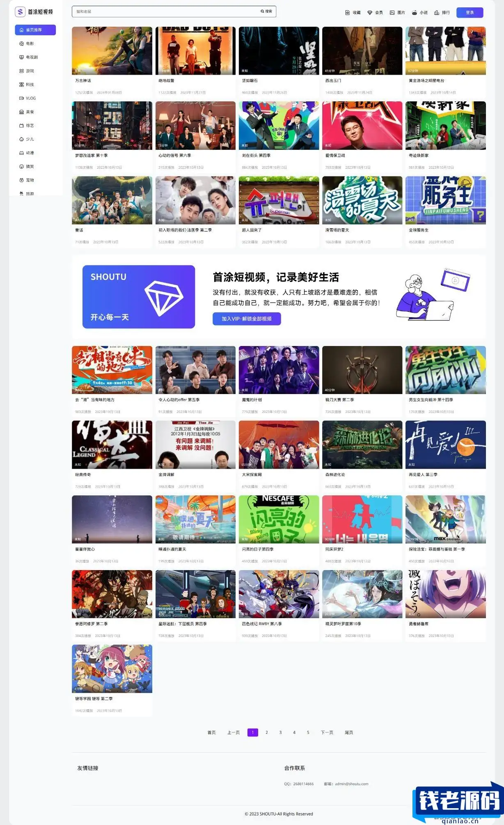Open 梦想改造家 第十季 thumbnail

tap(112, 126)
